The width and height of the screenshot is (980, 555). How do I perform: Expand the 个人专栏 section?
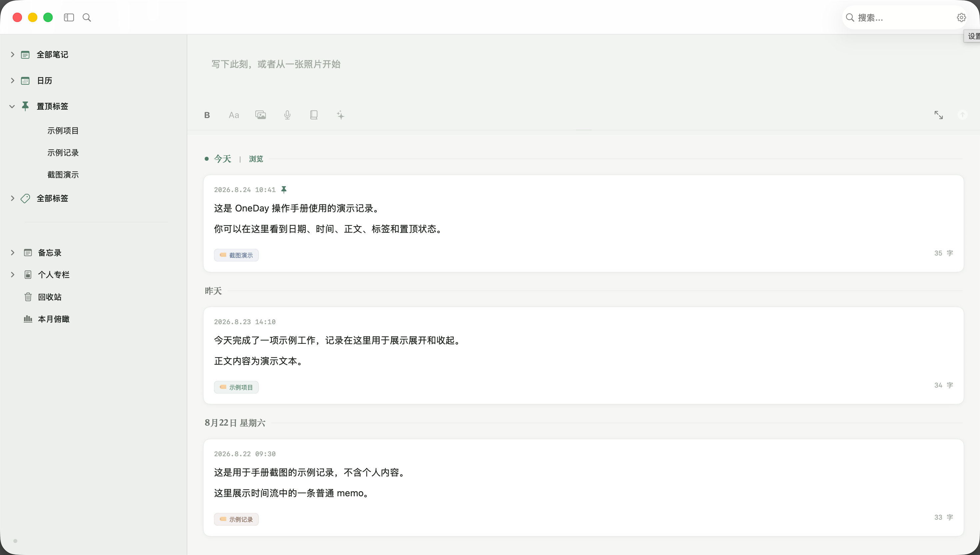(x=12, y=274)
